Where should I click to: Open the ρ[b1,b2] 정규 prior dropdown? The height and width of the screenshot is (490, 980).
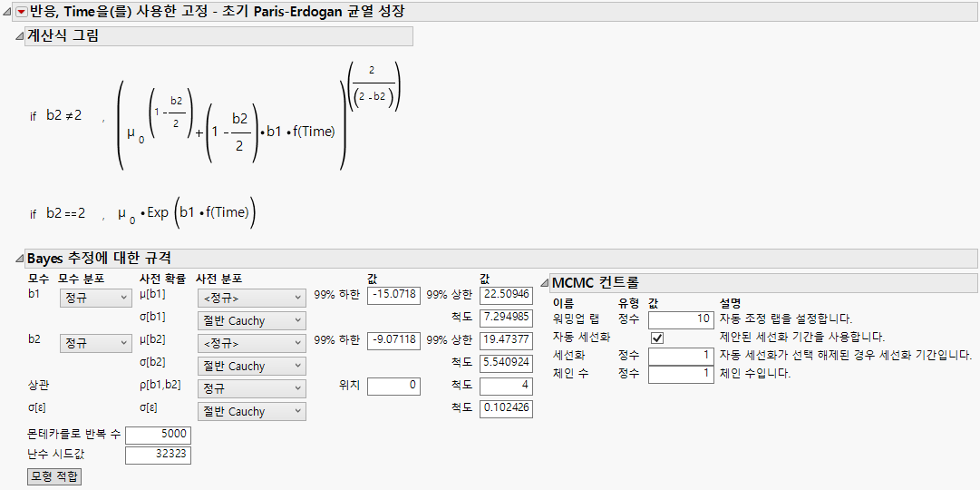click(251, 388)
